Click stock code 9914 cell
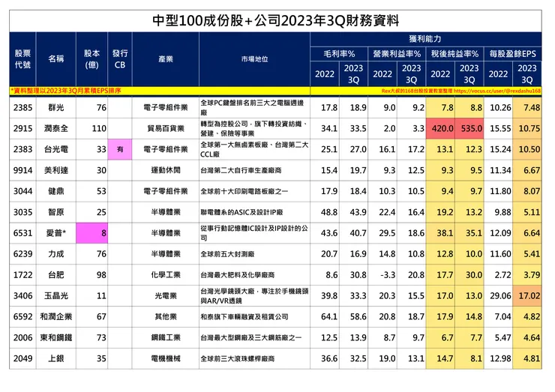 coord(22,170)
